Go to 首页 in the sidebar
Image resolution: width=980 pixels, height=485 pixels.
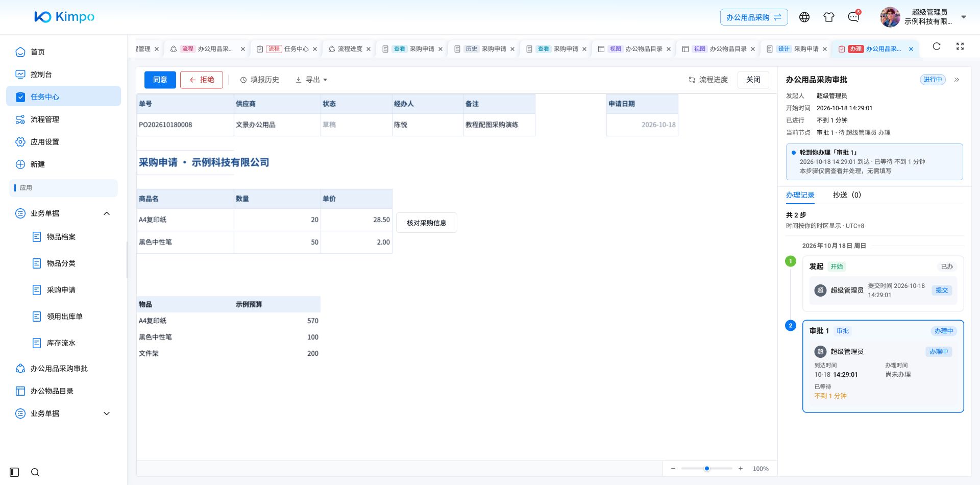click(63, 52)
